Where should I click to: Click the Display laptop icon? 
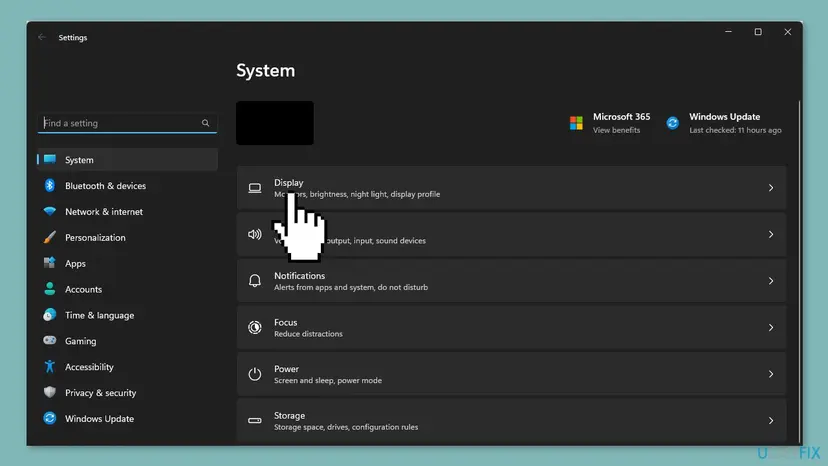point(255,188)
